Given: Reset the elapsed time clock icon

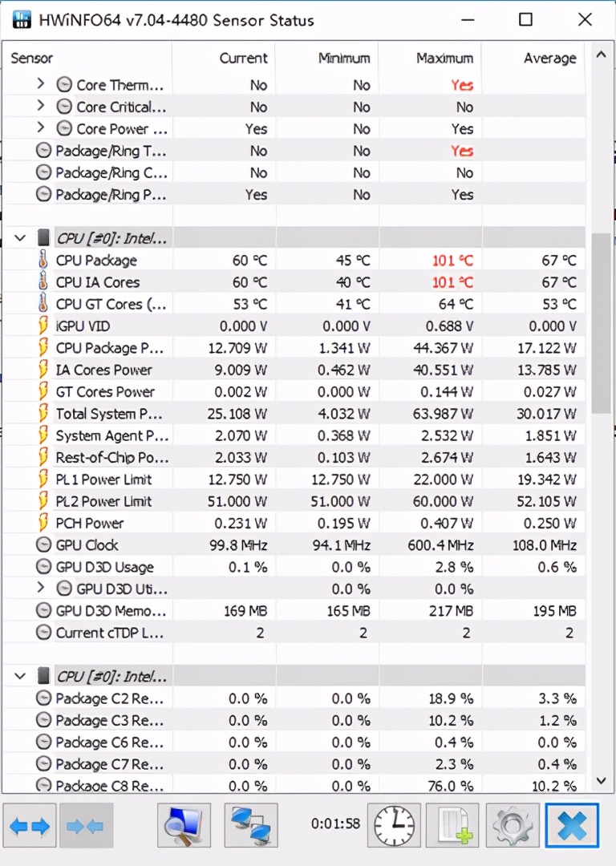Looking at the screenshot, I should 394,826.
